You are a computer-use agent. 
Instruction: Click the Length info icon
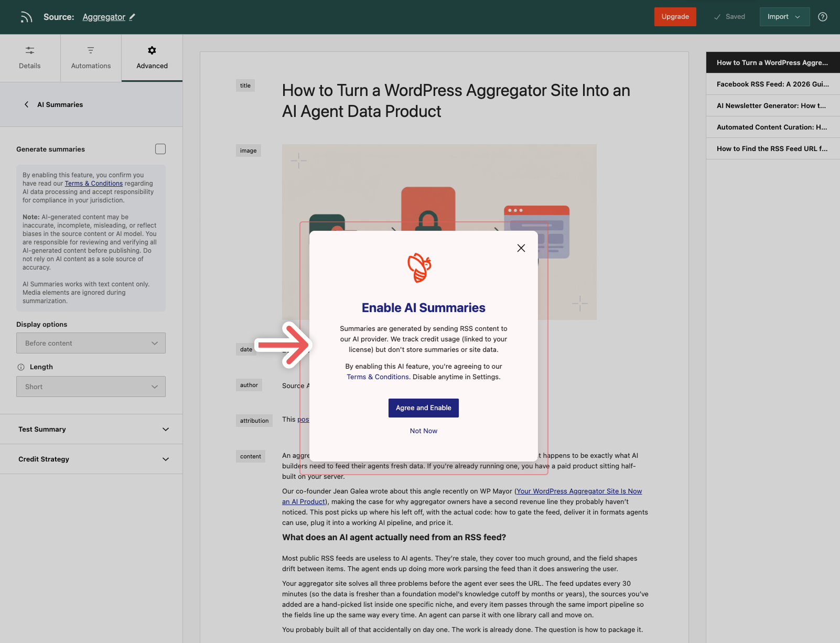click(x=21, y=367)
